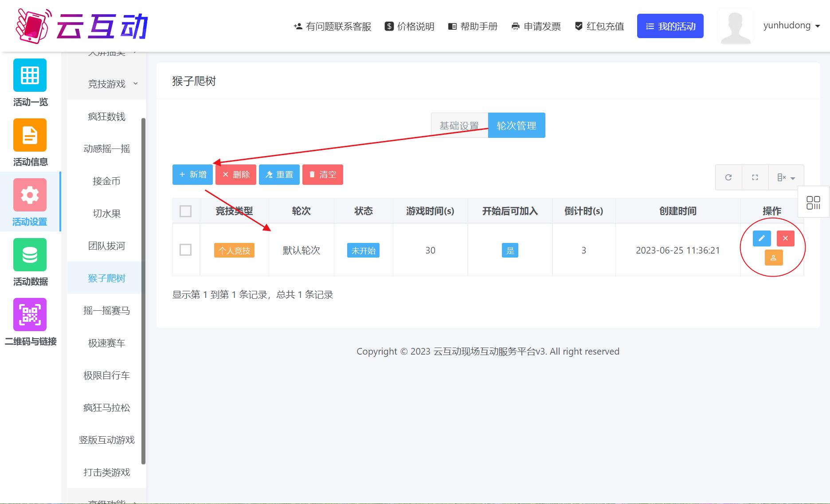The image size is (830, 504).
Task: Collapse the 竞技游戏 menu group
Action: click(x=107, y=84)
